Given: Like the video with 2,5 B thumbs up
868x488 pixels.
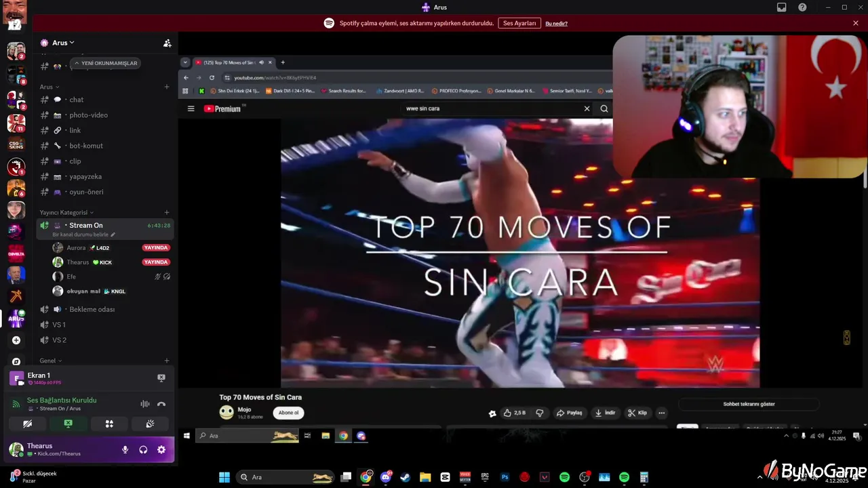Looking at the screenshot, I should tap(514, 413).
